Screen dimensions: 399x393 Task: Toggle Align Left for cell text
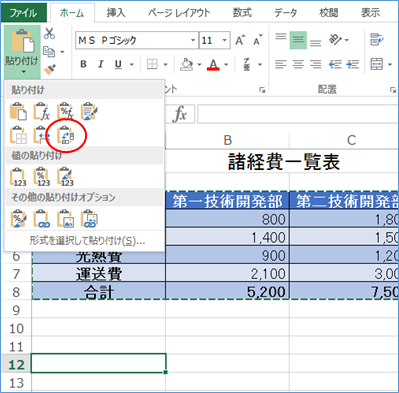[281, 64]
